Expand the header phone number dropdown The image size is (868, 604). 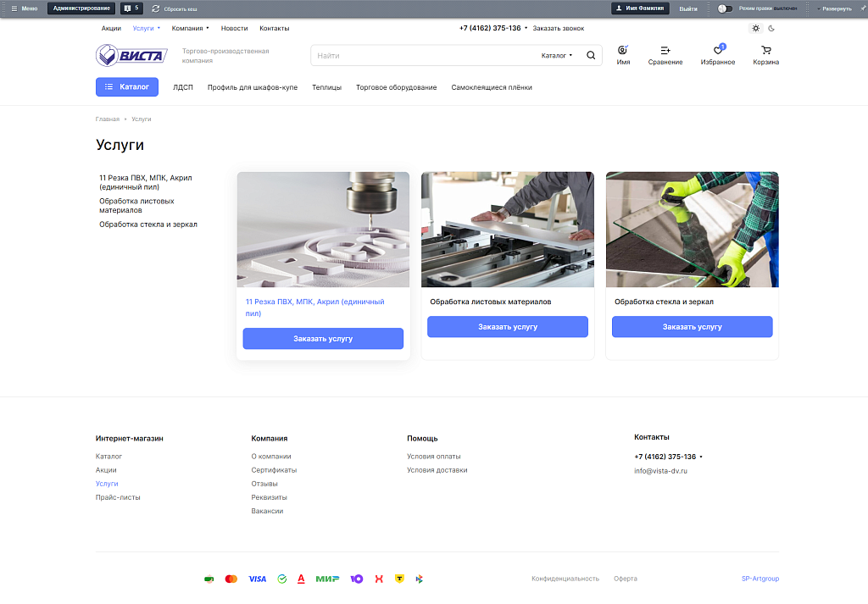coord(526,28)
